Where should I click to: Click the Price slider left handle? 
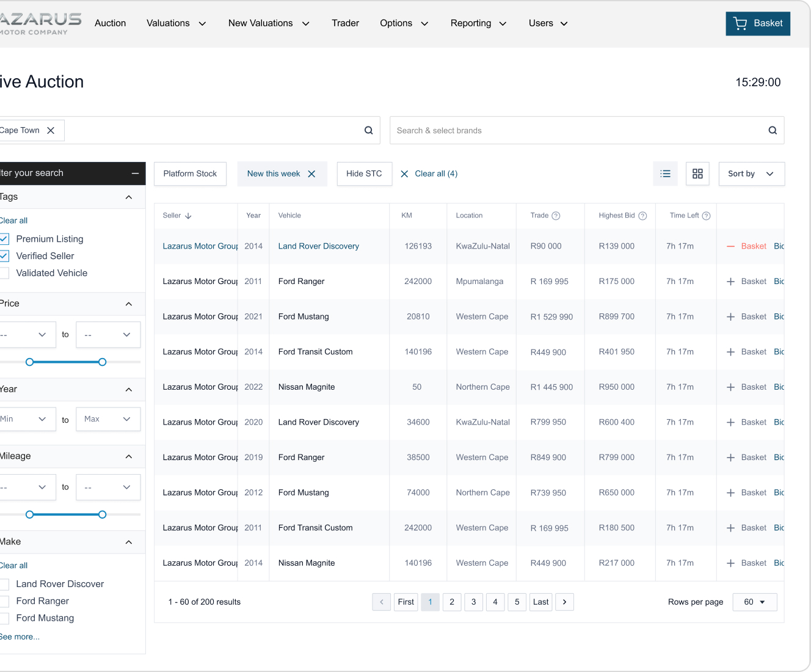tap(29, 362)
